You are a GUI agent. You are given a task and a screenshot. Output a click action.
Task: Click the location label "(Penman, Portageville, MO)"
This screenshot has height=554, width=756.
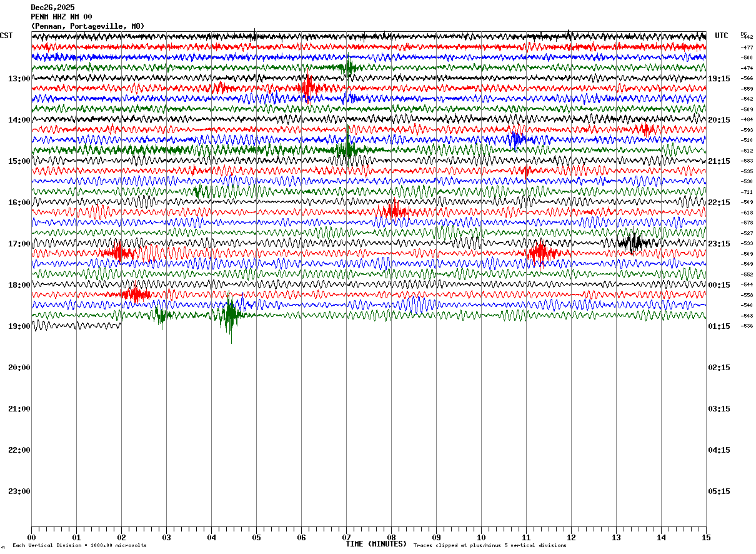point(88,26)
